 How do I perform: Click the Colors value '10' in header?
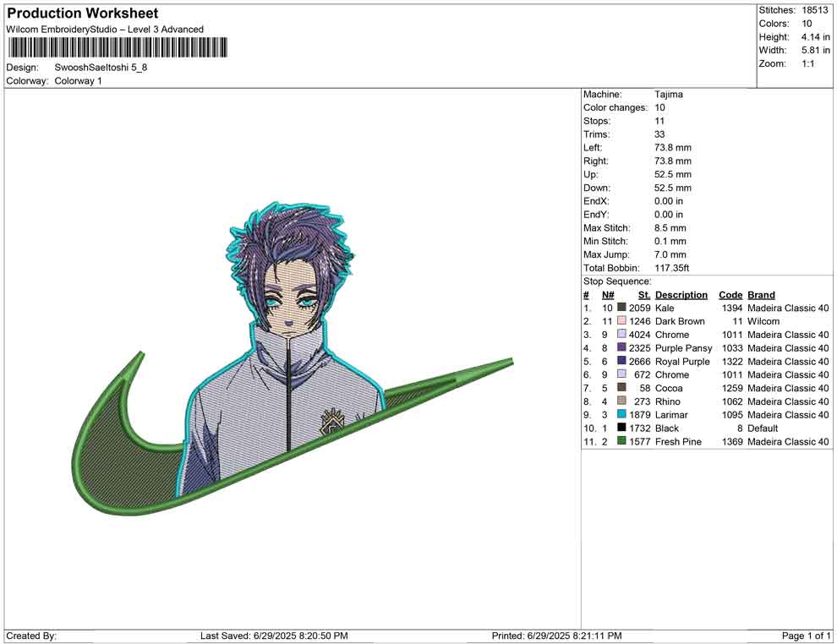click(x=807, y=24)
